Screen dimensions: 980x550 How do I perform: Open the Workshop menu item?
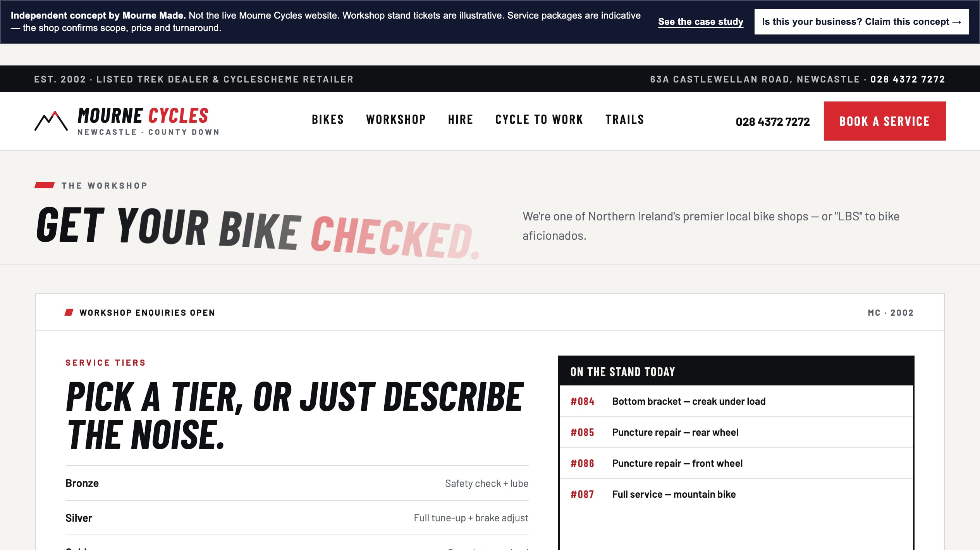[x=396, y=120]
